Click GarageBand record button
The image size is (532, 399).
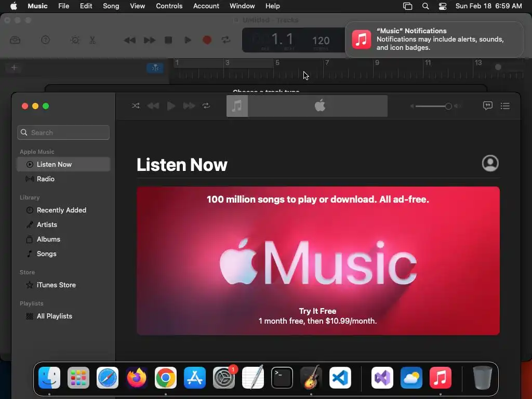click(x=207, y=40)
